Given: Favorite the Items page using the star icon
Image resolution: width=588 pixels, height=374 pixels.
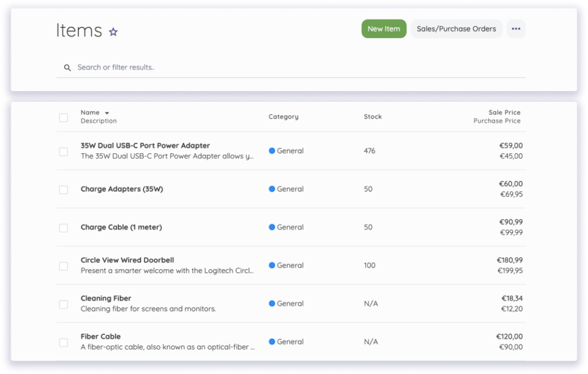Looking at the screenshot, I should 113,31.
